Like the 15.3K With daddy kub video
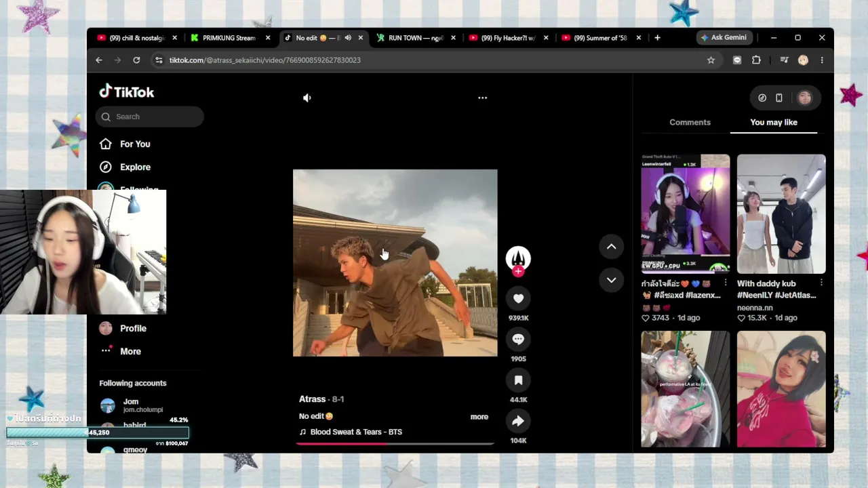 click(741, 318)
